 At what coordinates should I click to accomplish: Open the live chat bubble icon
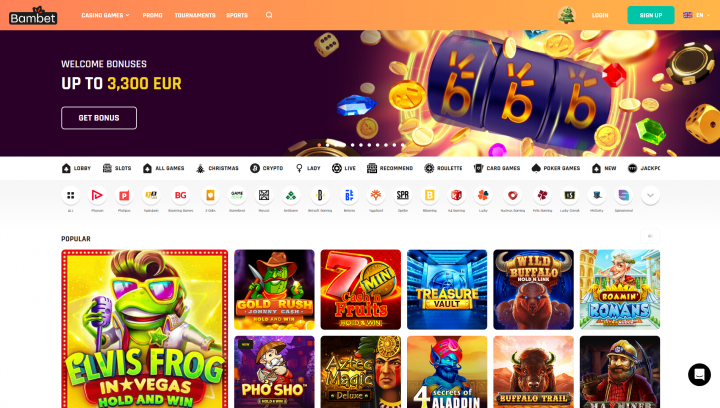pyautogui.click(x=699, y=374)
